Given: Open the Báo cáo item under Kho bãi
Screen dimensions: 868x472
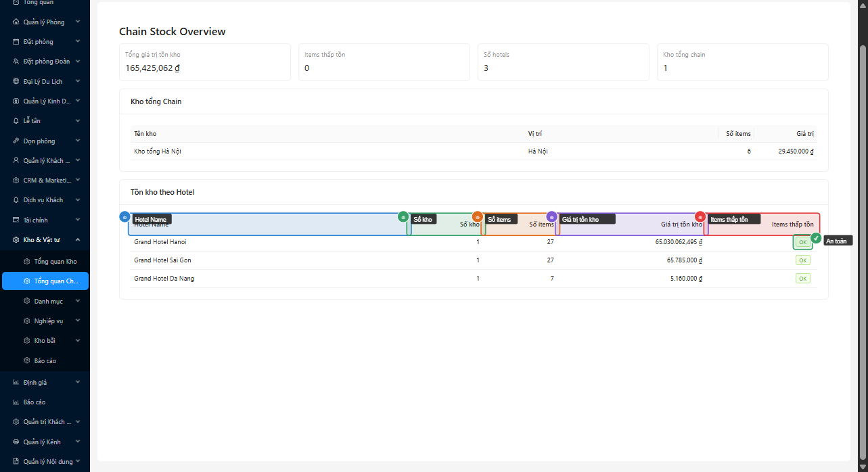Looking at the screenshot, I should [x=45, y=361].
